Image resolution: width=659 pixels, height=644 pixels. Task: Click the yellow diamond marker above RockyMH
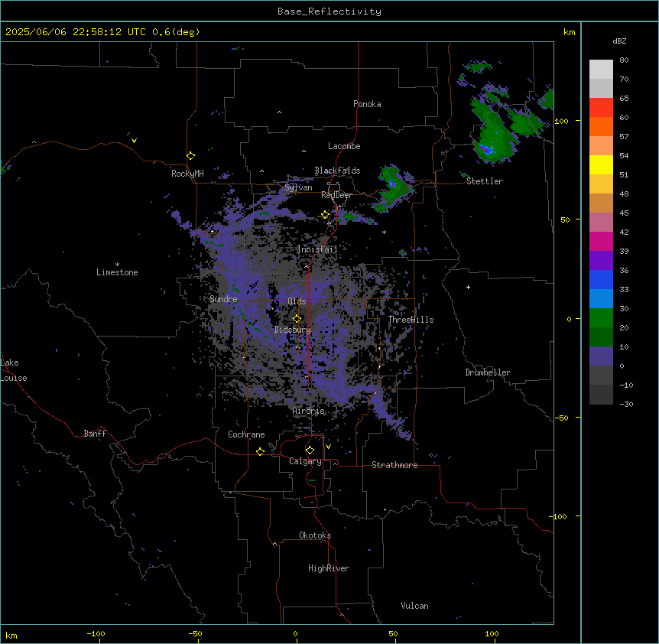tap(190, 156)
